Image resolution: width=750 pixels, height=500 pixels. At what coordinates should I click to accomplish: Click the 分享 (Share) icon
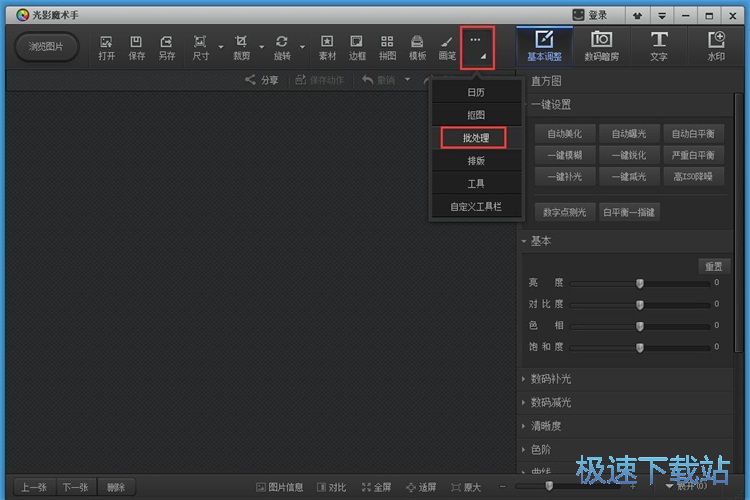tap(250, 80)
